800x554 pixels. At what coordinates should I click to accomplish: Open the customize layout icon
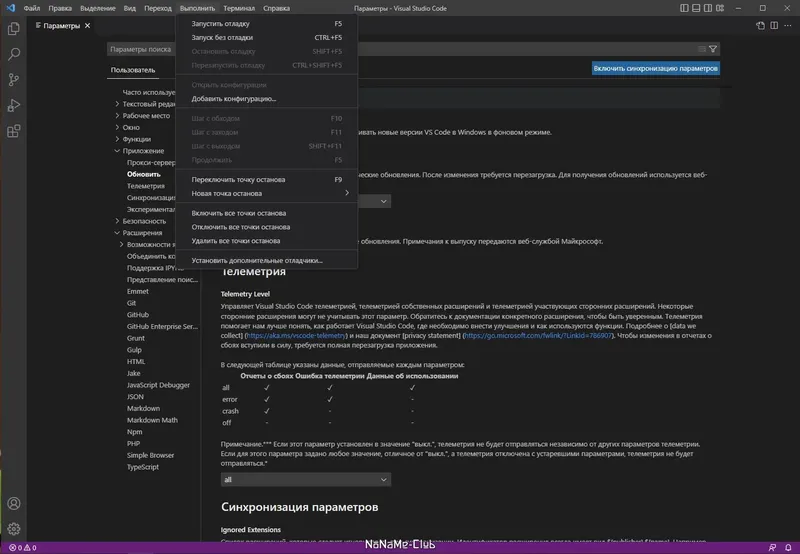pos(720,8)
